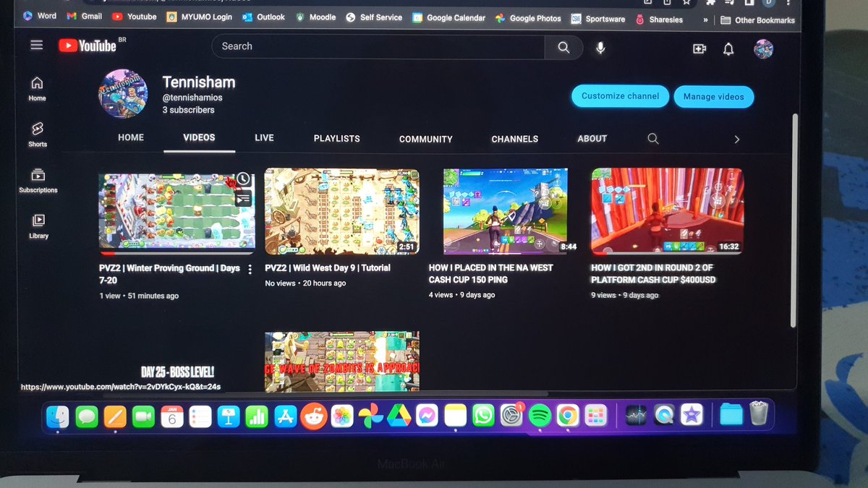This screenshot has width=868, height=488.
Task: Click inside the YouTube Search field
Action: point(378,46)
